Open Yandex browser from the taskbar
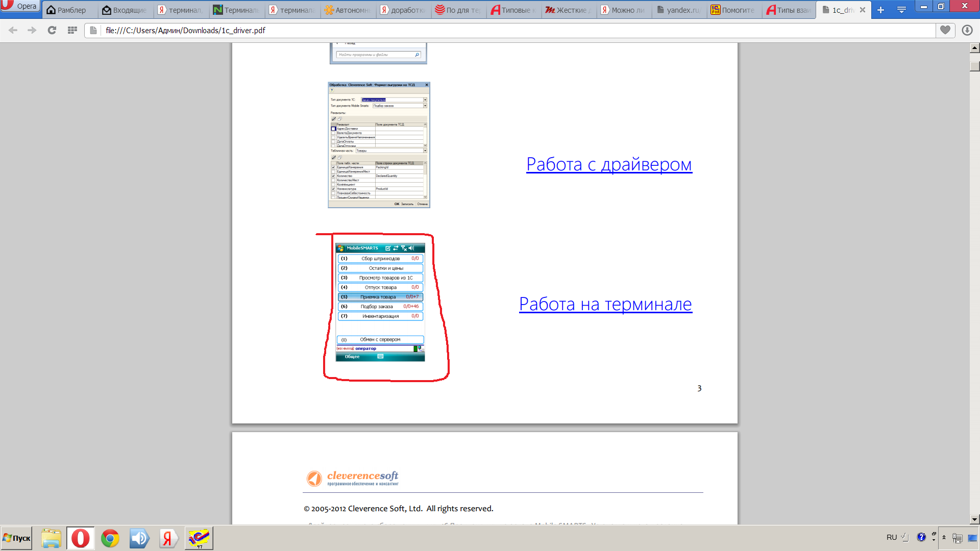Image resolution: width=980 pixels, height=551 pixels. tap(168, 538)
